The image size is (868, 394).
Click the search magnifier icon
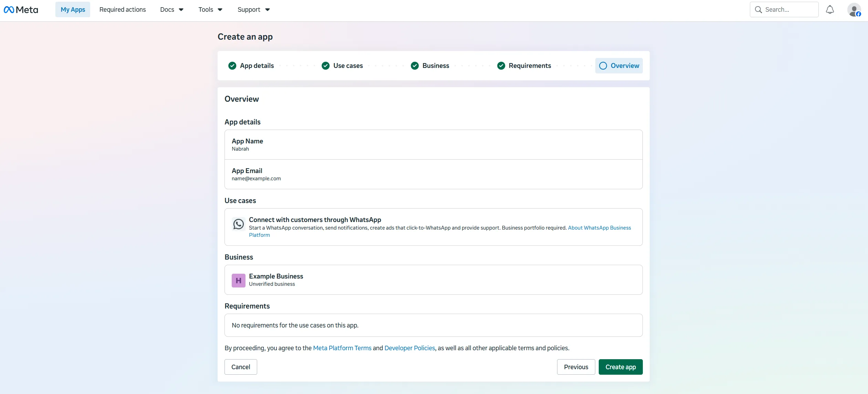tap(758, 10)
